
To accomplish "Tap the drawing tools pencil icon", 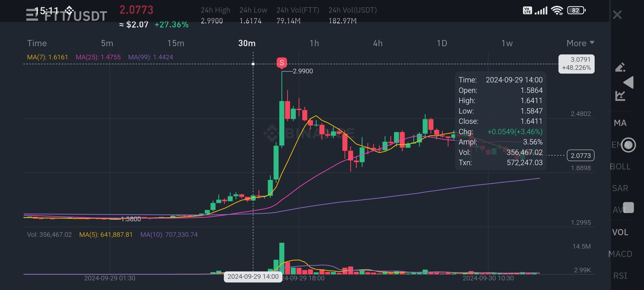I will pyautogui.click(x=620, y=67).
